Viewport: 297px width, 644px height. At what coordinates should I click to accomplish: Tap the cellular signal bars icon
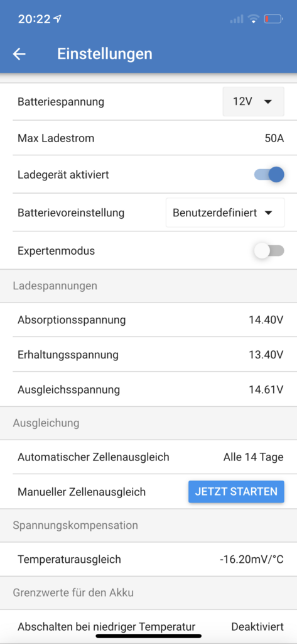[x=237, y=19]
